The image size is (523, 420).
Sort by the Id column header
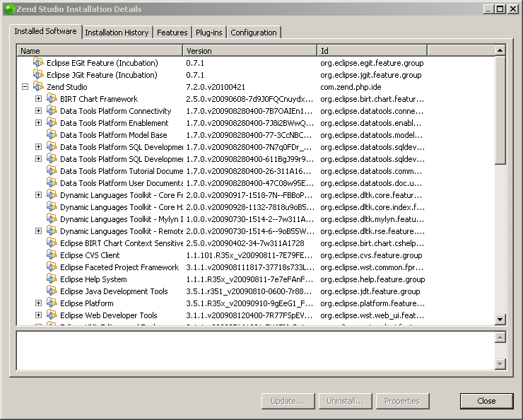click(x=372, y=51)
